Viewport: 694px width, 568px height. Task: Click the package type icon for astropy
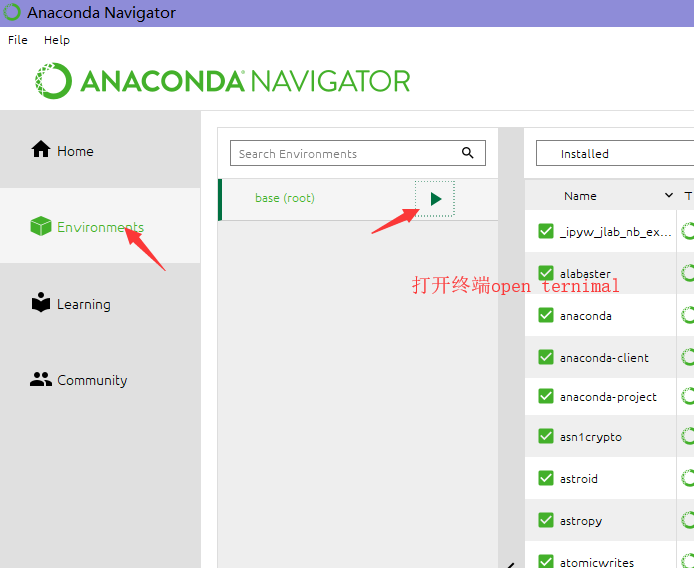click(x=687, y=520)
